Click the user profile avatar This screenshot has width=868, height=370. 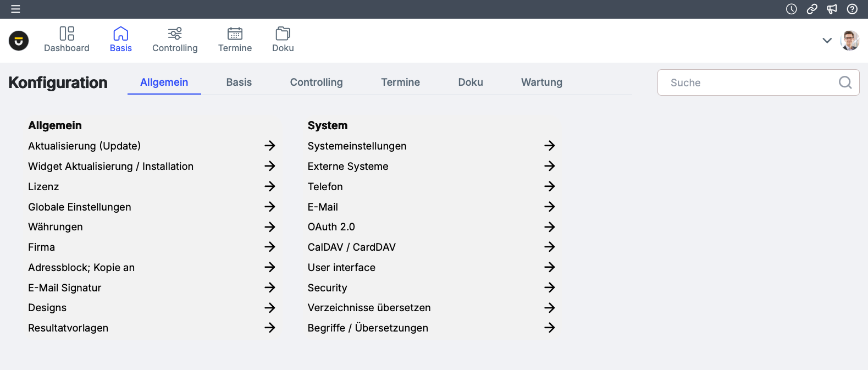(x=850, y=41)
